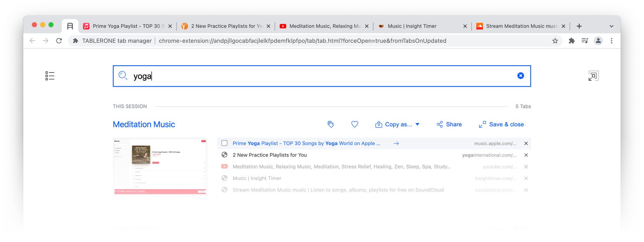The height and width of the screenshot is (242, 644).
Task: Bookmark this page with star icon
Action: click(555, 41)
